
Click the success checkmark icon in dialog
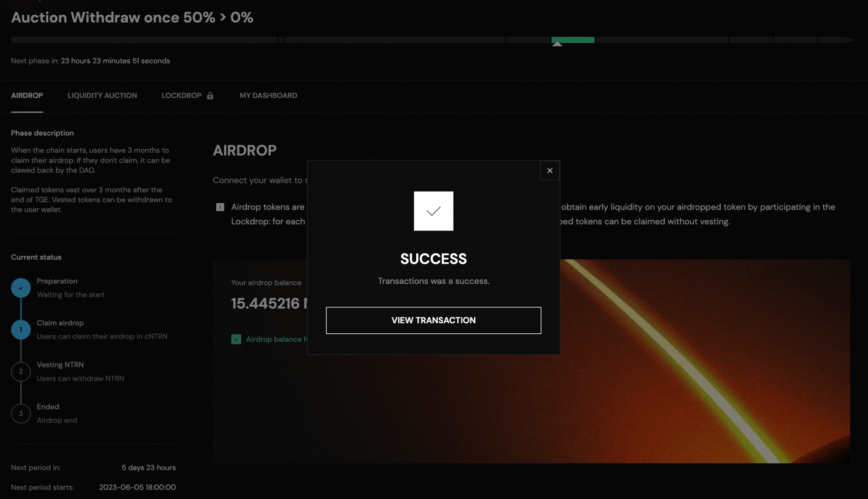pyautogui.click(x=433, y=211)
